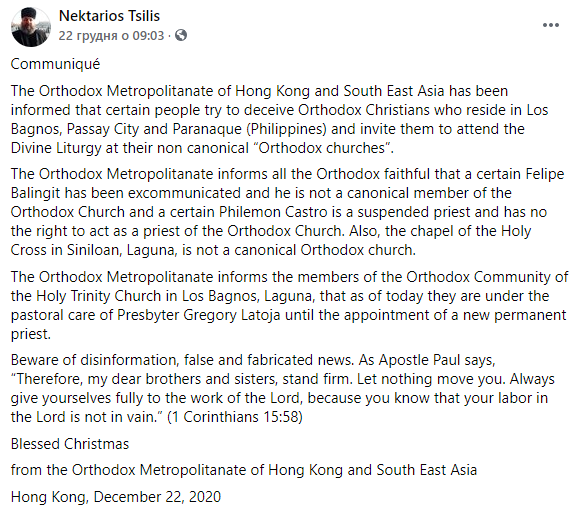Click the name Philemon Castro in the text

click(x=273, y=212)
